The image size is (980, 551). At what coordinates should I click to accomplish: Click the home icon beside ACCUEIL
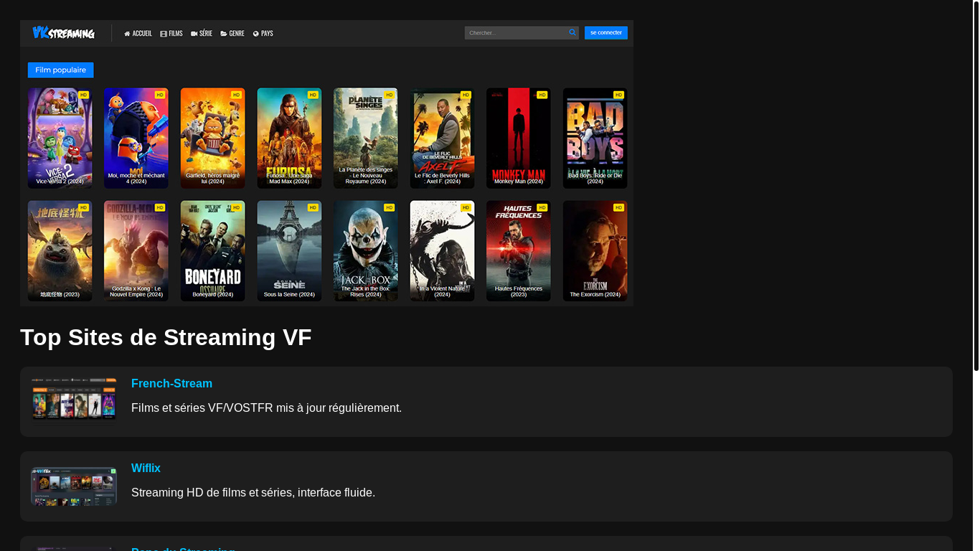click(x=127, y=34)
